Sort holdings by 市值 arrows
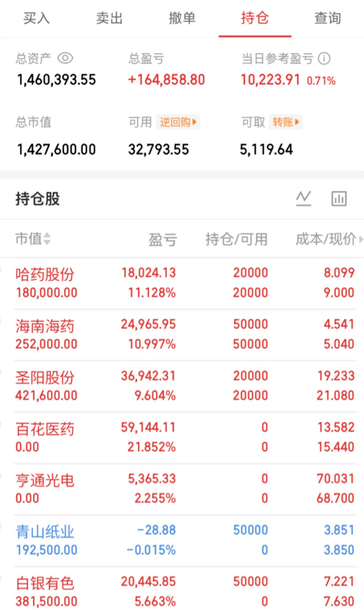 click(x=46, y=239)
